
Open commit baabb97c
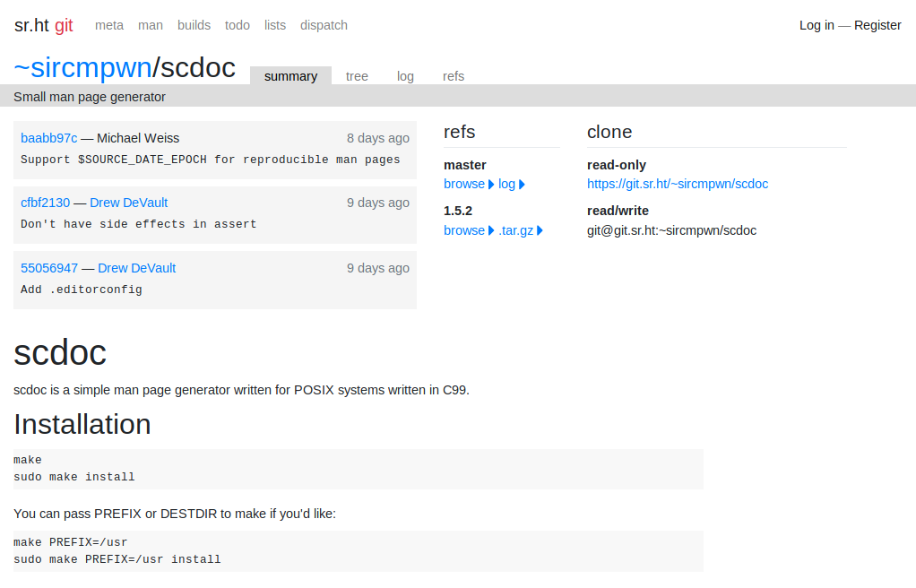click(x=49, y=138)
